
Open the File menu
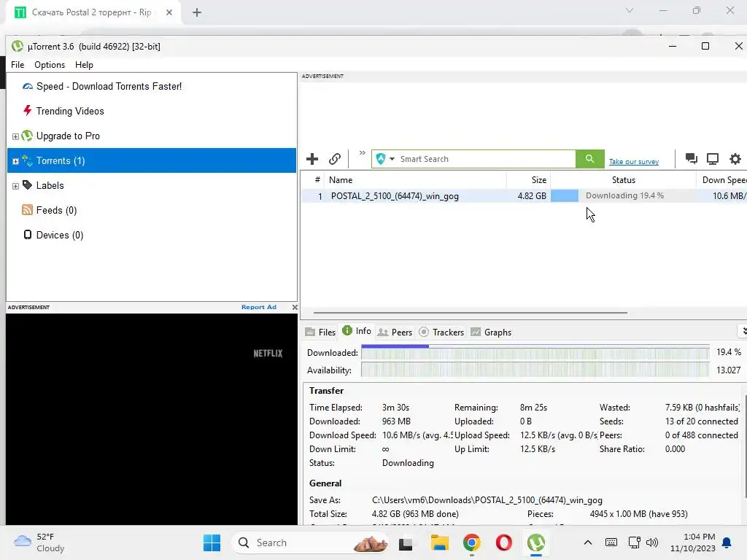pos(18,65)
